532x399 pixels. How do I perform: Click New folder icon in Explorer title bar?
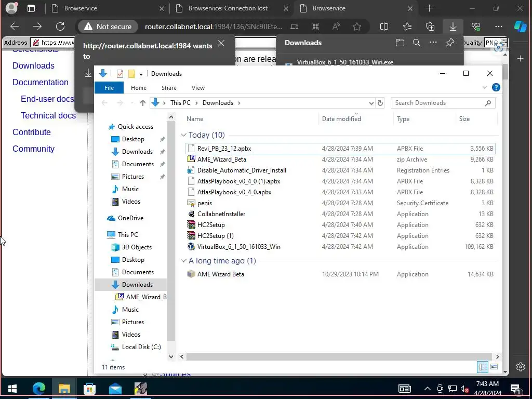coord(131,74)
